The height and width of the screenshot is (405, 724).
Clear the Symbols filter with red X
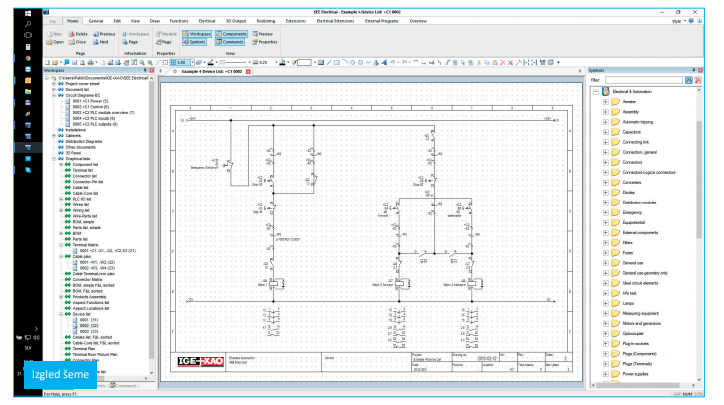pyautogui.click(x=698, y=80)
